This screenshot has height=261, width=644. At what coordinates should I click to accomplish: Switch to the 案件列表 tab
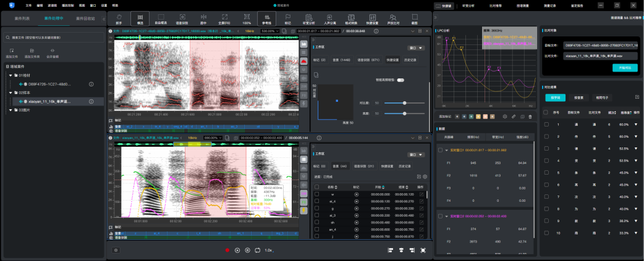pyautogui.click(x=23, y=19)
